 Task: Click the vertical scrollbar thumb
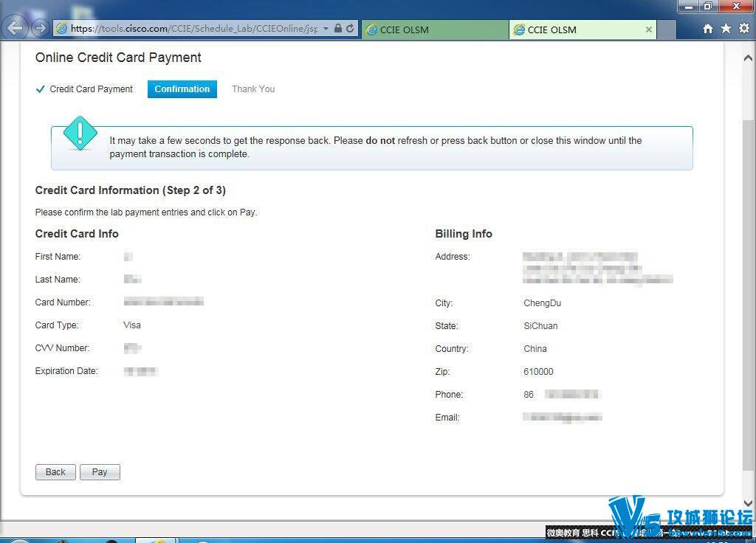coord(748,295)
